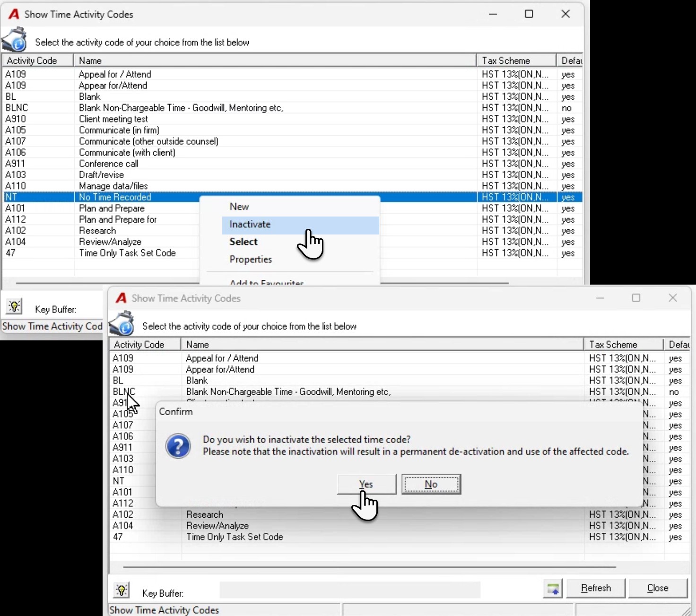The height and width of the screenshot is (616, 696).
Task: Click the Close button in lower window
Action: pyautogui.click(x=658, y=588)
